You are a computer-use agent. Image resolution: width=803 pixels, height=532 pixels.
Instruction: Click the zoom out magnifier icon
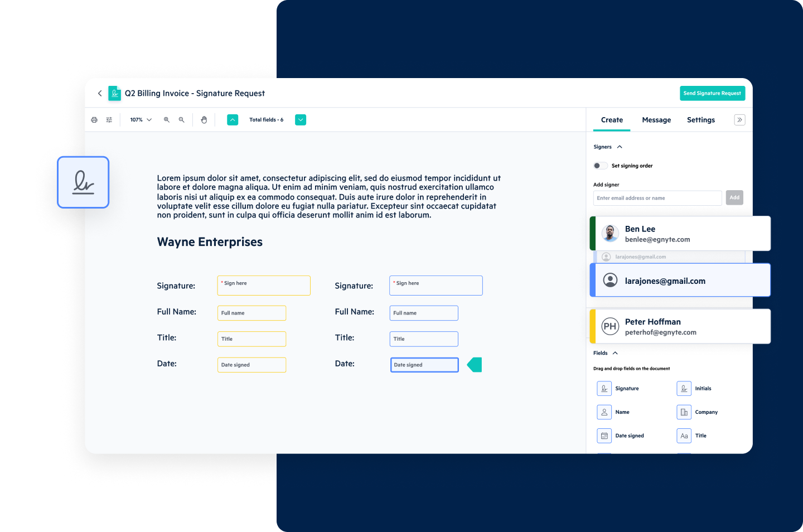pyautogui.click(x=181, y=119)
